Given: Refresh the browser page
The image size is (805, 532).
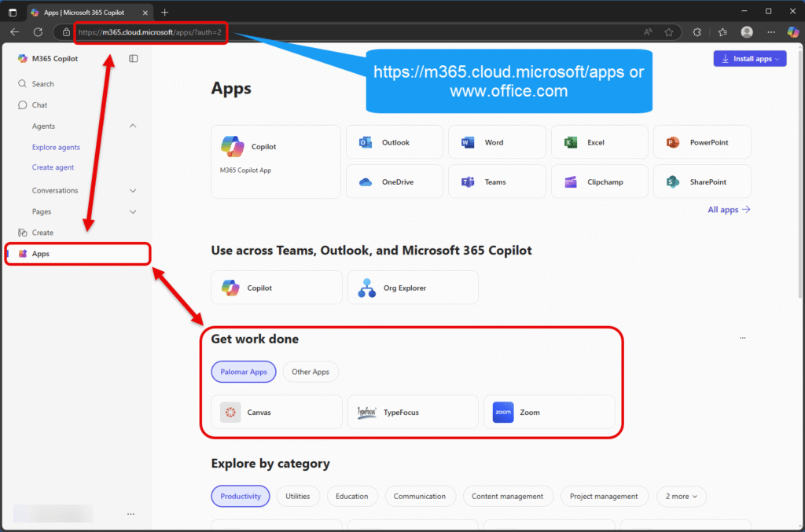Looking at the screenshot, I should tap(38, 31).
